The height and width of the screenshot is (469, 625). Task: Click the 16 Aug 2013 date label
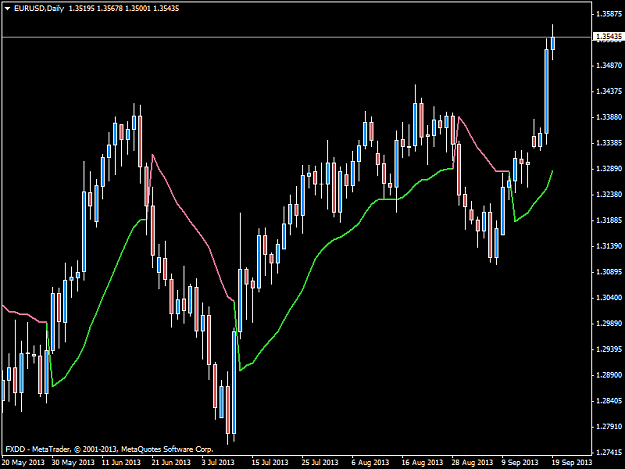[x=422, y=463]
